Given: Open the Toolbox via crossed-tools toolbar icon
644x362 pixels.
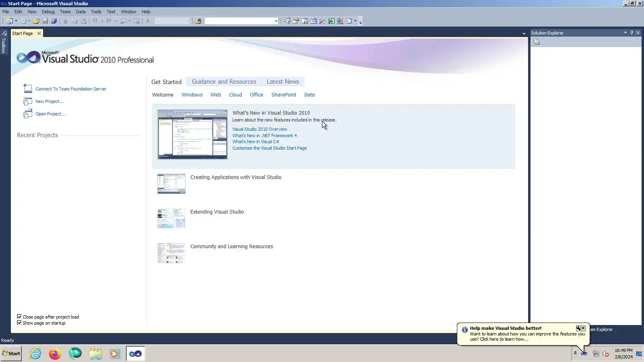Looking at the screenshot, I should click(x=322, y=21).
